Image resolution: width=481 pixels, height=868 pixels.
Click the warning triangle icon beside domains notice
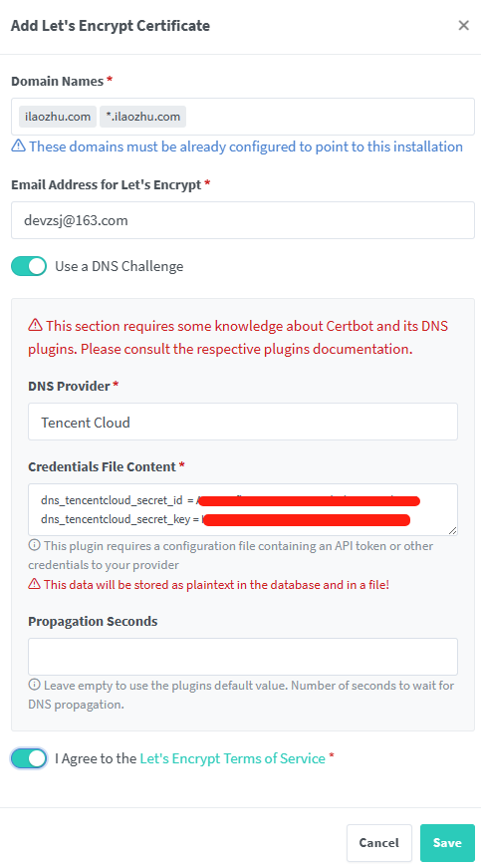click(18, 146)
